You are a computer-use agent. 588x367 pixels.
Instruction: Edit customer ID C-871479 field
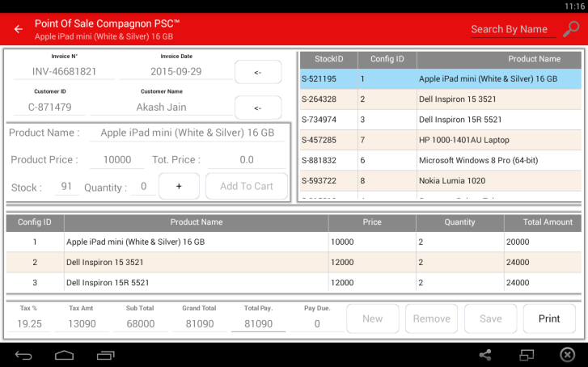coord(49,108)
